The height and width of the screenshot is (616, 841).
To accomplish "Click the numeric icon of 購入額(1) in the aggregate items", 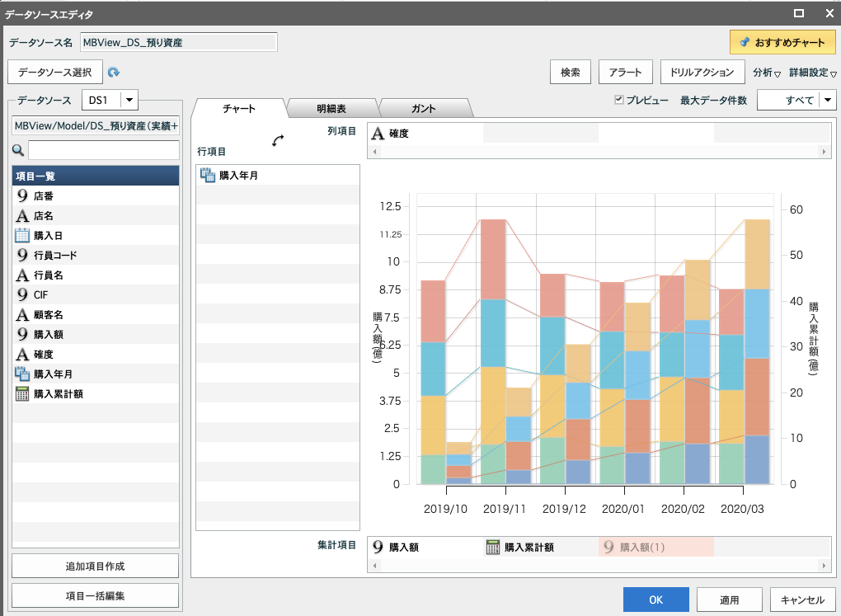I will tap(608, 547).
